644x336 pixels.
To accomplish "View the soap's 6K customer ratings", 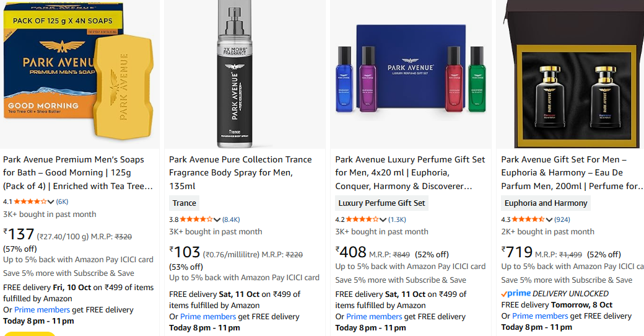I will [63, 201].
